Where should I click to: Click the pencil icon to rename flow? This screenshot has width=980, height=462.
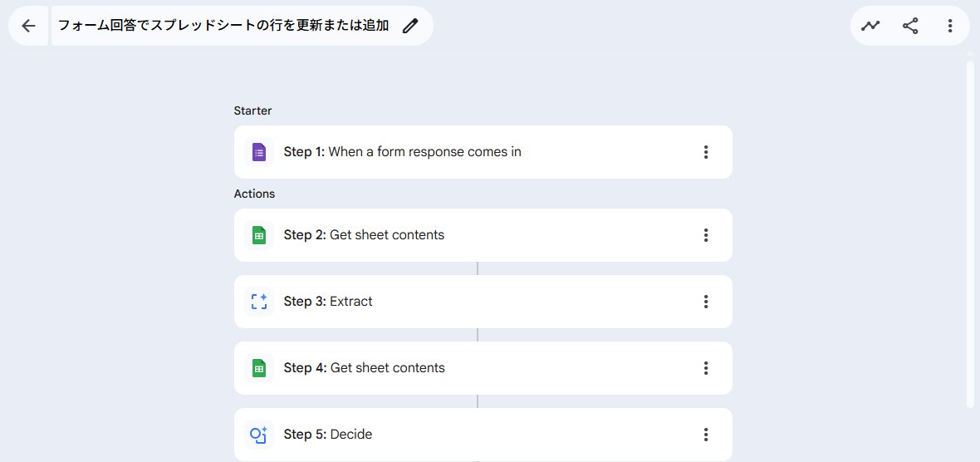pos(410,26)
